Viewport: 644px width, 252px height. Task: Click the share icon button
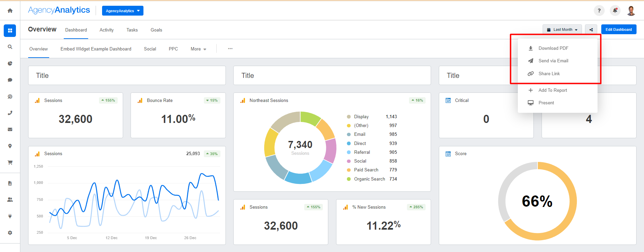591,30
